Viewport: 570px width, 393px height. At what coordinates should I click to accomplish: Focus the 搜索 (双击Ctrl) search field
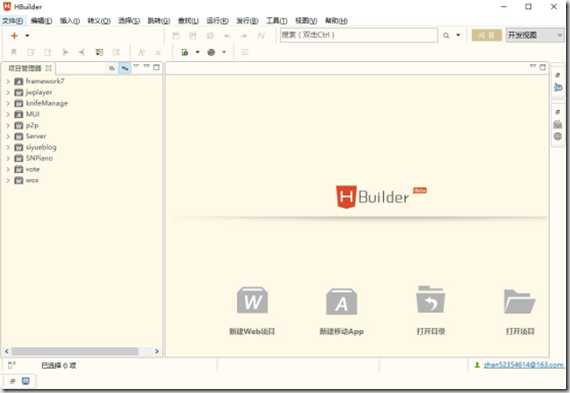359,35
